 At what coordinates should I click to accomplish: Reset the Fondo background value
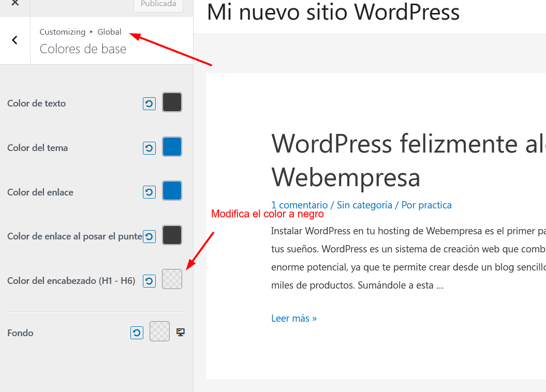click(137, 333)
